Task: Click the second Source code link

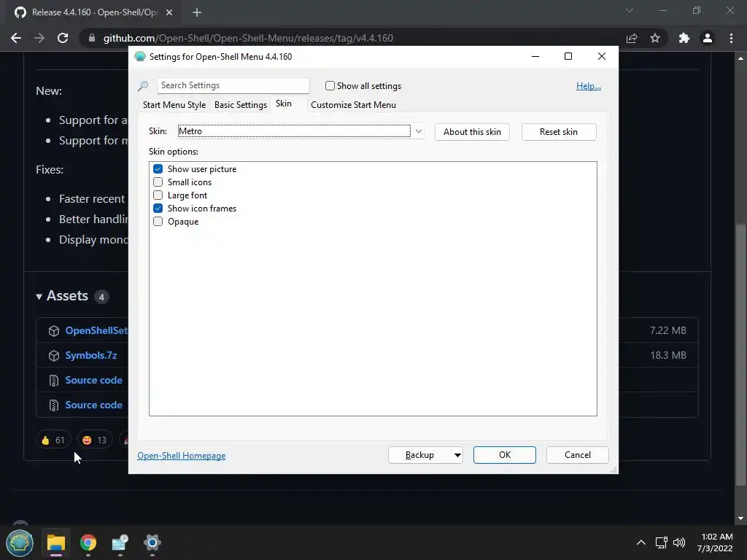Action: [94, 405]
